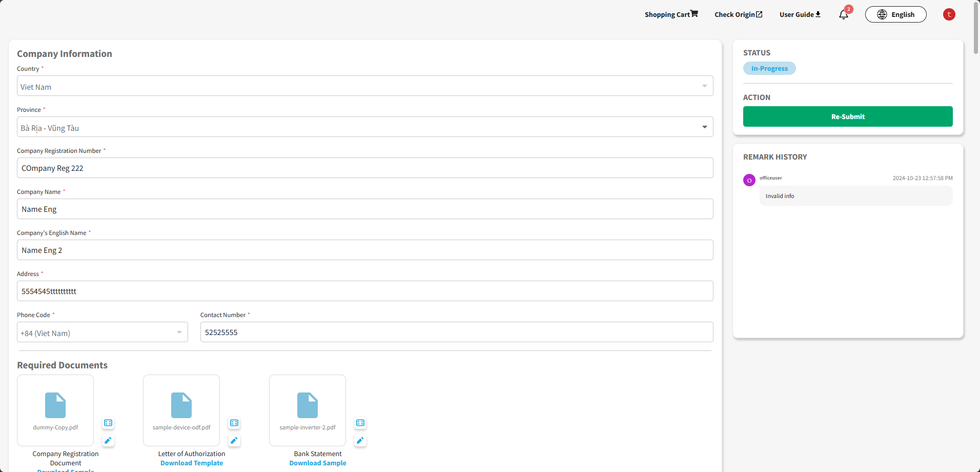980x472 pixels.
Task: Edit the Bank Statement file
Action: (x=360, y=440)
